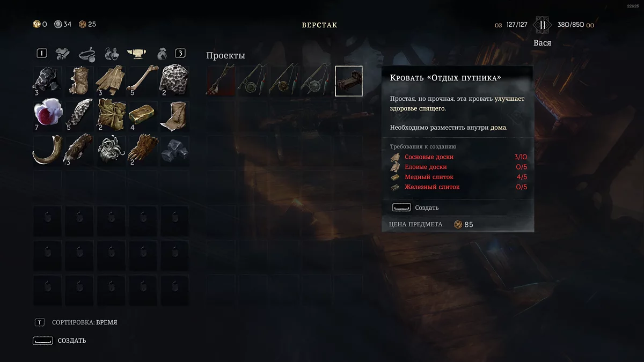Toggle sorting mode СОРТИРОВКА: ВРЕМЯ
The height and width of the screenshot is (362, 644).
point(76,322)
